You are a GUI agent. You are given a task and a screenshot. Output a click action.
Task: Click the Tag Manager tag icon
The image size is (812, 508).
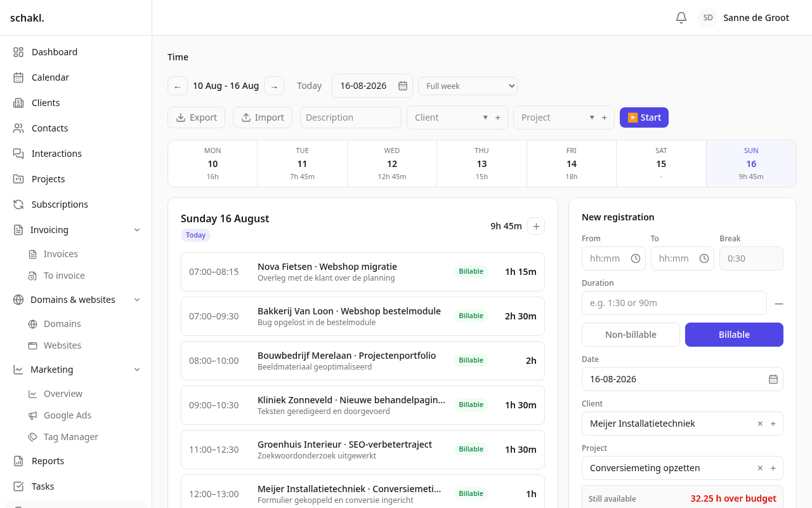(x=32, y=437)
